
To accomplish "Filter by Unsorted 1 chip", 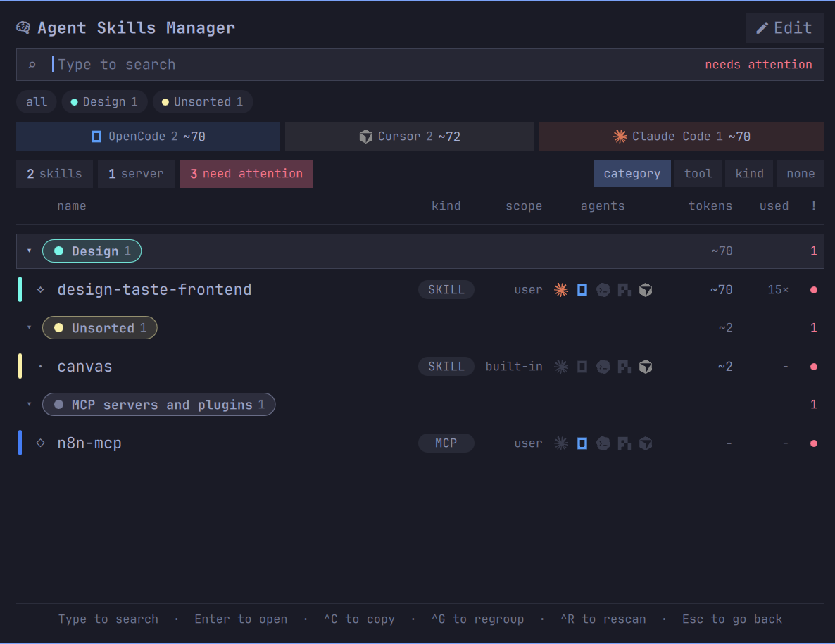I will coord(202,101).
